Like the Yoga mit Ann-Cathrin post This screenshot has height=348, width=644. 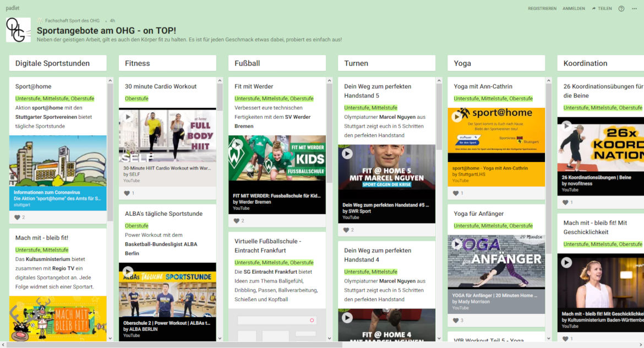(456, 193)
